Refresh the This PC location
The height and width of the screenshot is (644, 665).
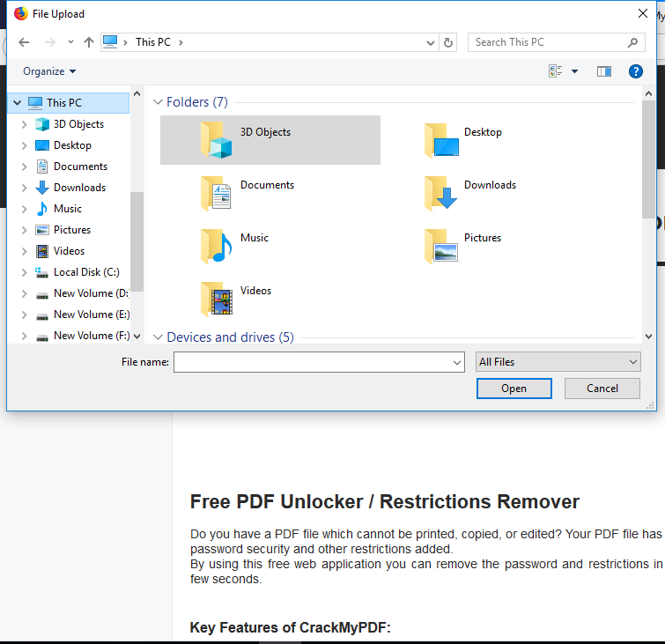(x=447, y=42)
